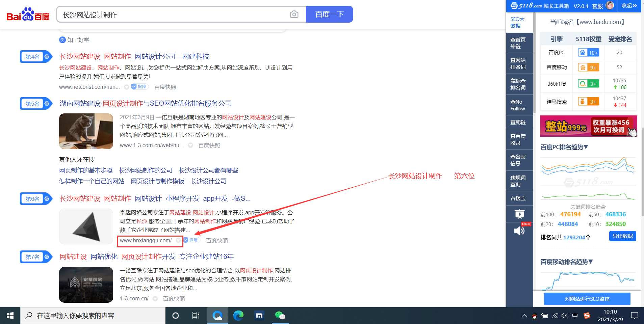Click the QQ penguin tray icon
The width and height of the screenshot is (644, 324).
pyautogui.click(x=534, y=316)
